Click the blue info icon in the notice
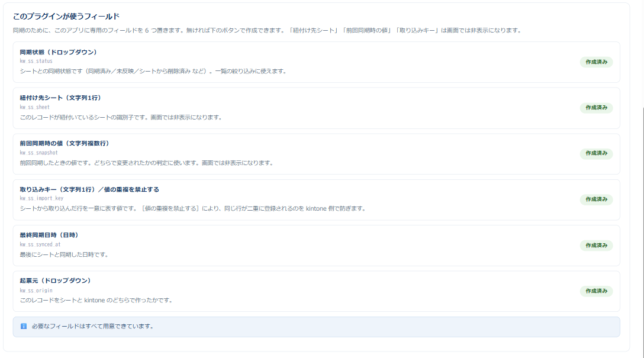Screen dimensions: 644x358 (24, 326)
